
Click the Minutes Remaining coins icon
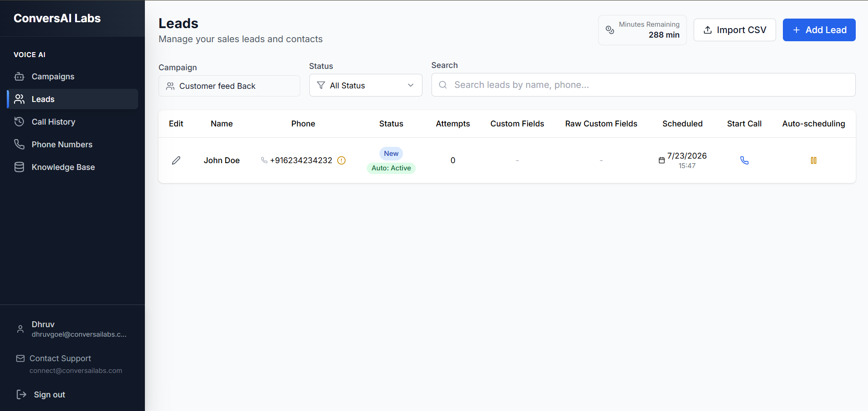[x=610, y=30]
